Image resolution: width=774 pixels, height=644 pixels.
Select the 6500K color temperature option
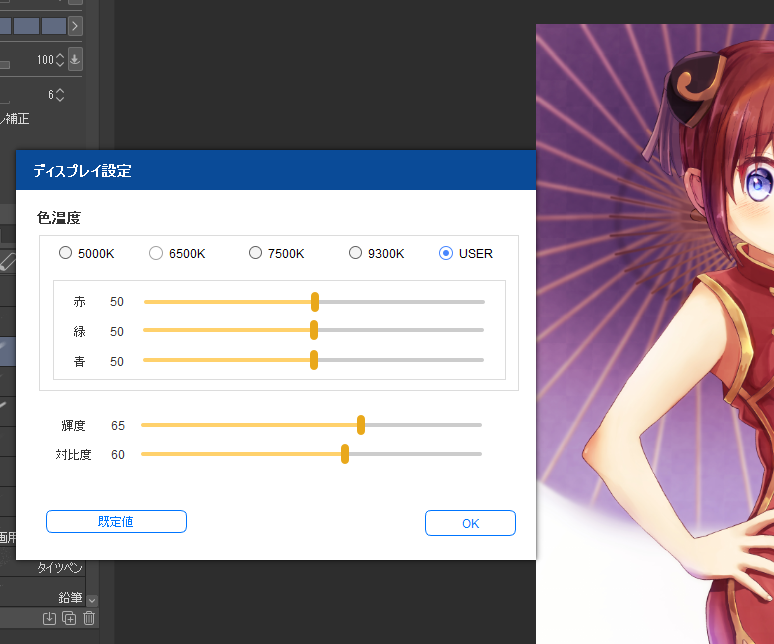point(156,253)
